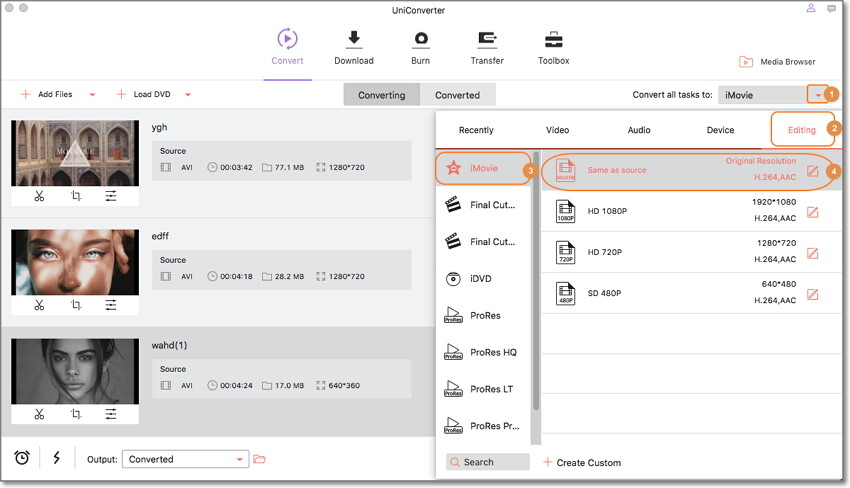Open the Output folder dropdown
850x488 pixels.
tap(185, 459)
